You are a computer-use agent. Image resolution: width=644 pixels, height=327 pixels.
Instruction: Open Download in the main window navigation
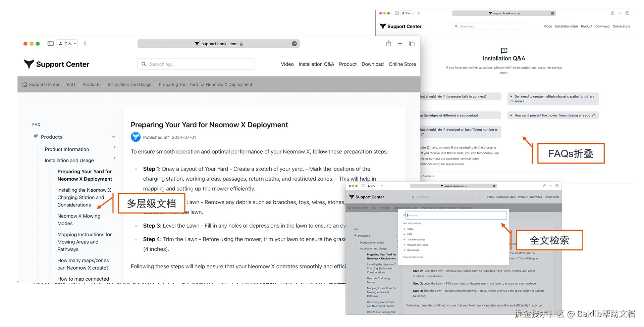(373, 64)
